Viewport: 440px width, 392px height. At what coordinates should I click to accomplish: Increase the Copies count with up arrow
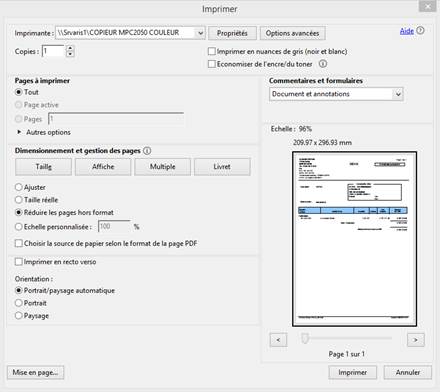click(70, 49)
